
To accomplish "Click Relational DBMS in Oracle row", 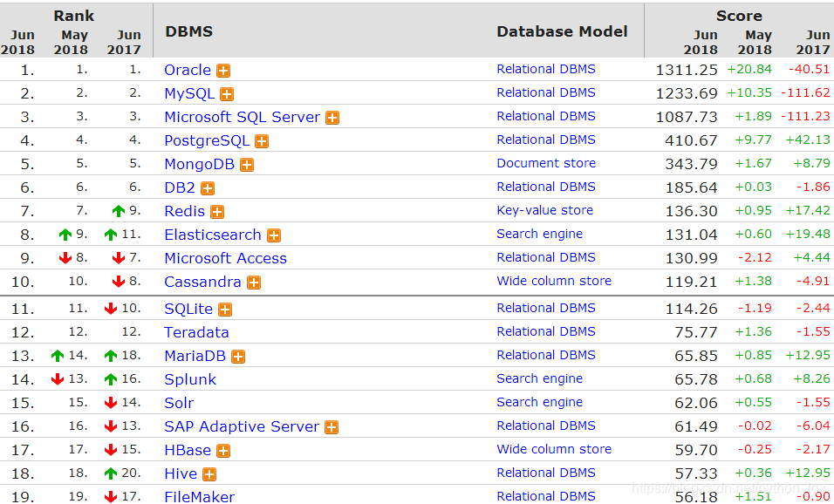I will point(546,69).
